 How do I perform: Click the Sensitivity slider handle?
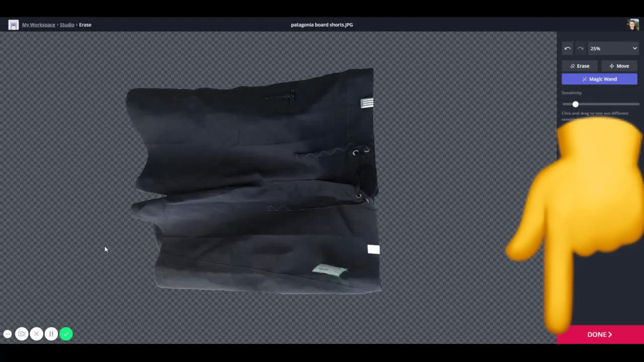pyautogui.click(x=576, y=104)
